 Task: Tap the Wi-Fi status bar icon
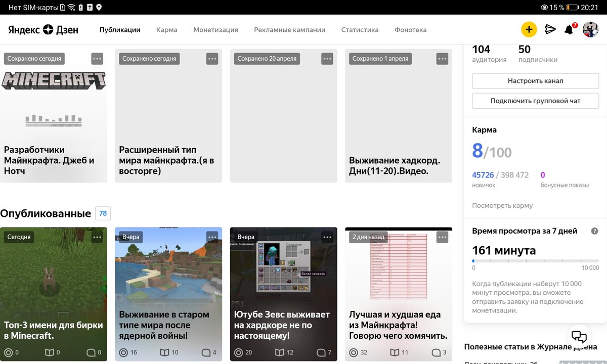click(x=71, y=7)
